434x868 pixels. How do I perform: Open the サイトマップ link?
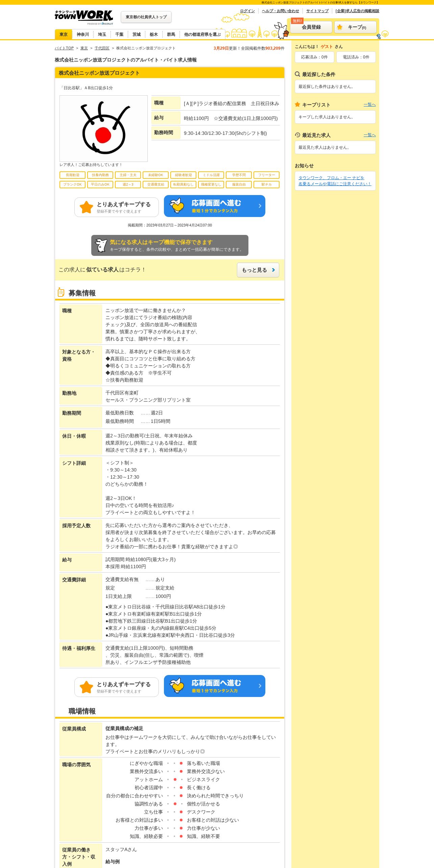(x=317, y=11)
